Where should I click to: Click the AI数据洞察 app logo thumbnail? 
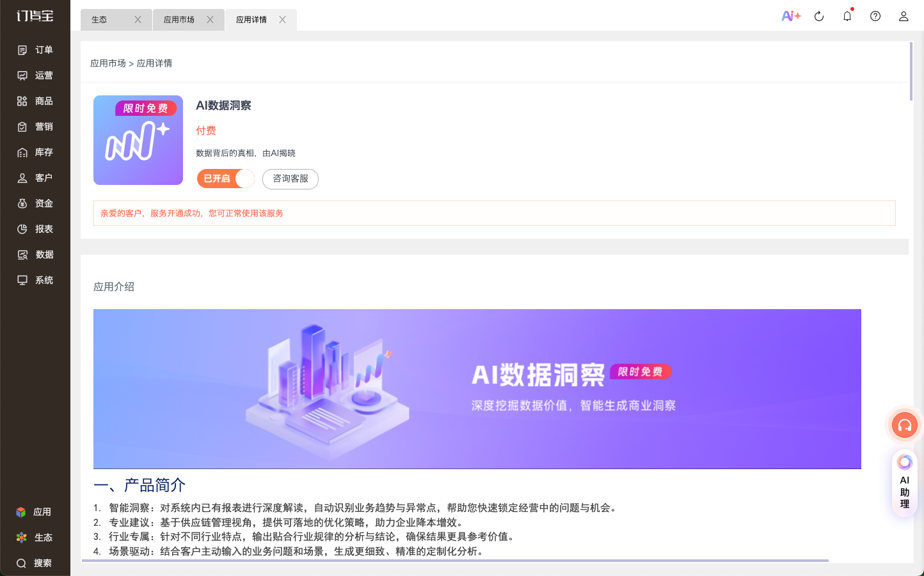(x=138, y=140)
